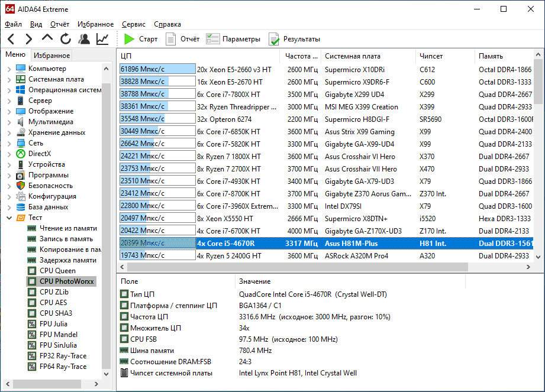Click the sidebar tree horizontal scrollbar
The height and width of the screenshot is (392, 545).
47,384
